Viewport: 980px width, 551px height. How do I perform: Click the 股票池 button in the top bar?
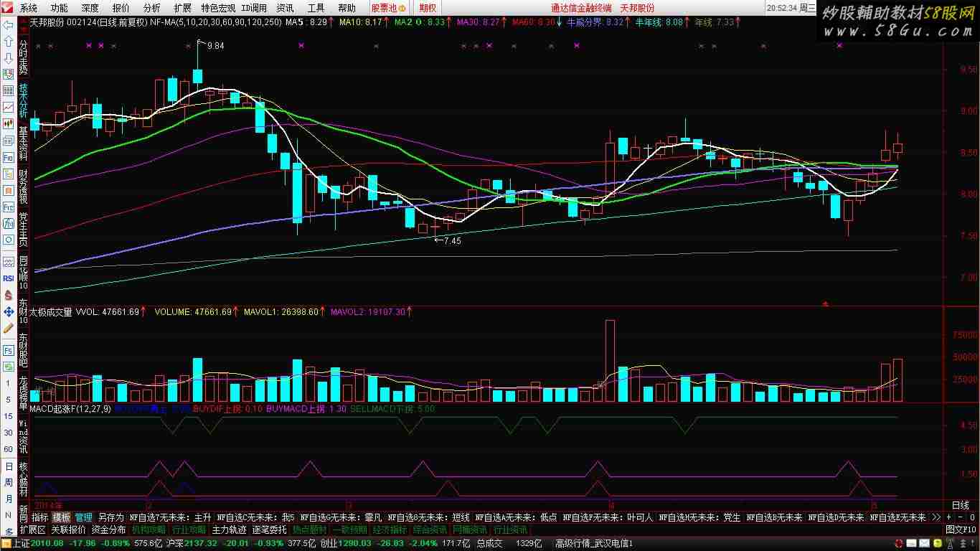[388, 8]
